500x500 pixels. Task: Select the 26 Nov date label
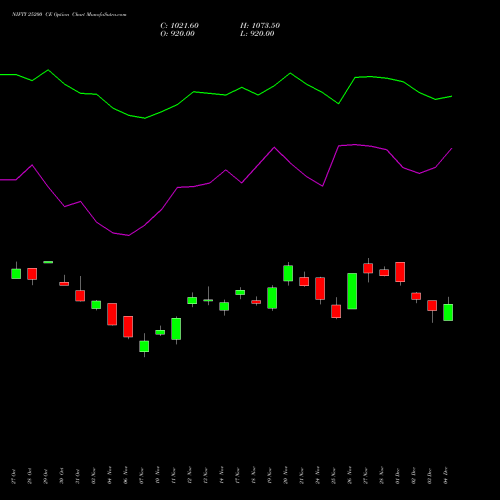pyautogui.click(x=350, y=476)
